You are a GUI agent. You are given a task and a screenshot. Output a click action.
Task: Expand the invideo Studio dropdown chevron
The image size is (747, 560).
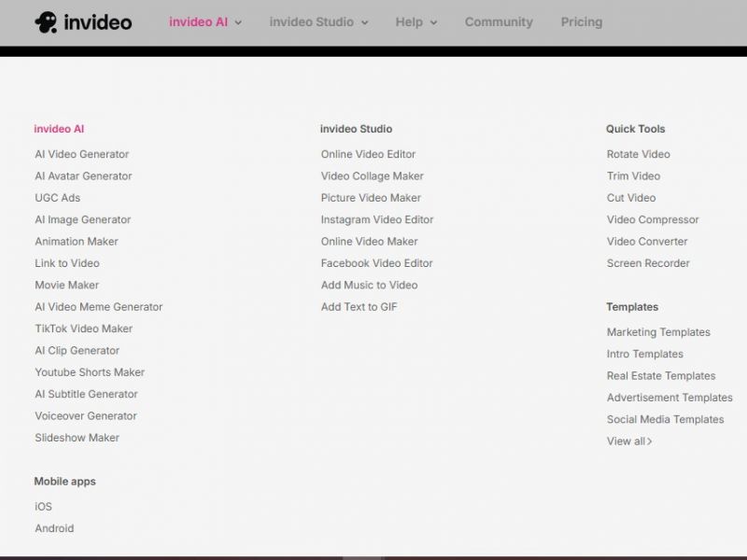(x=365, y=22)
